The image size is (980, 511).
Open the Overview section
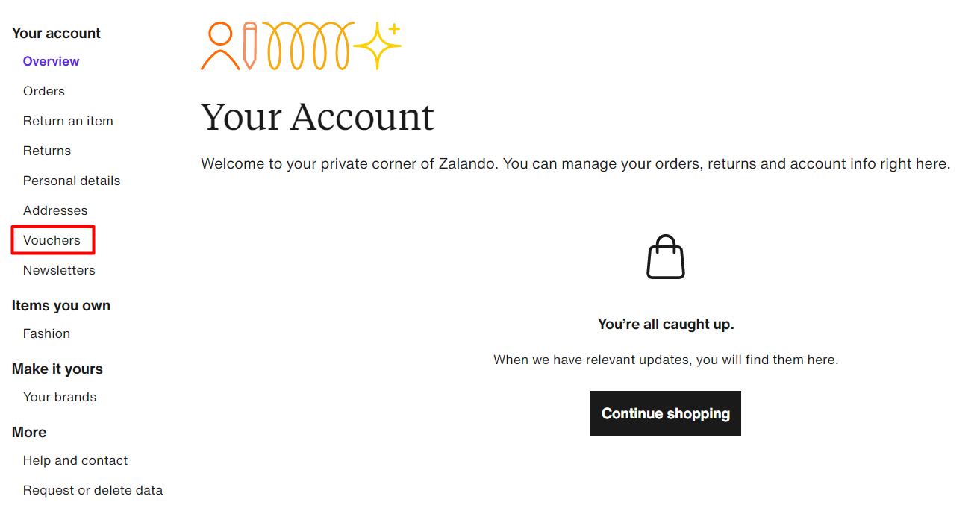51,61
